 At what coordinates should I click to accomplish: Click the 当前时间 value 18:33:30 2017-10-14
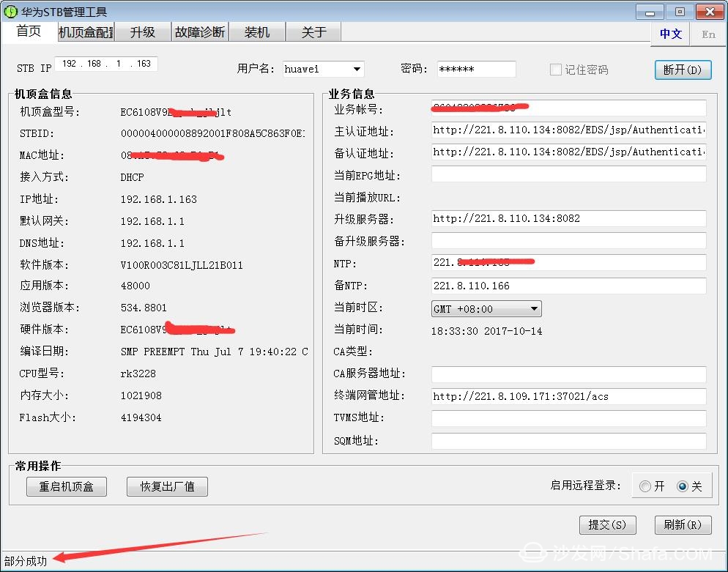[x=486, y=331]
